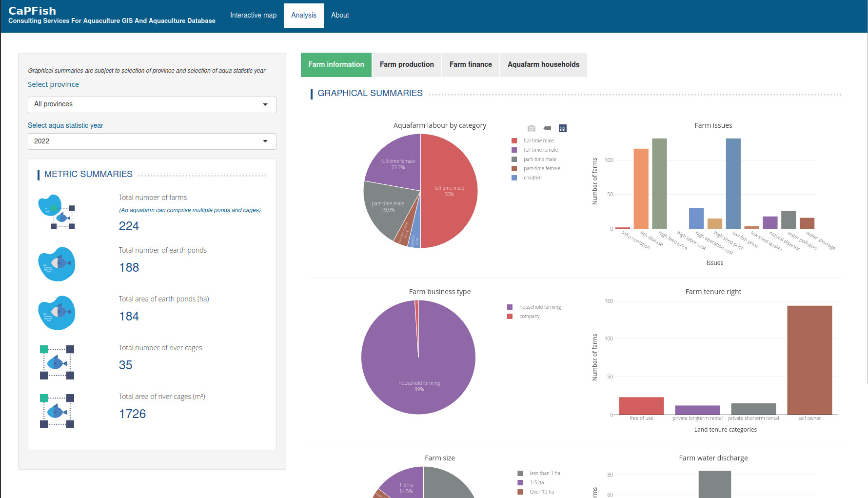Image resolution: width=868 pixels, height=498 pixels.
Task: Open the Interactive map page
Action: (253, 15)
